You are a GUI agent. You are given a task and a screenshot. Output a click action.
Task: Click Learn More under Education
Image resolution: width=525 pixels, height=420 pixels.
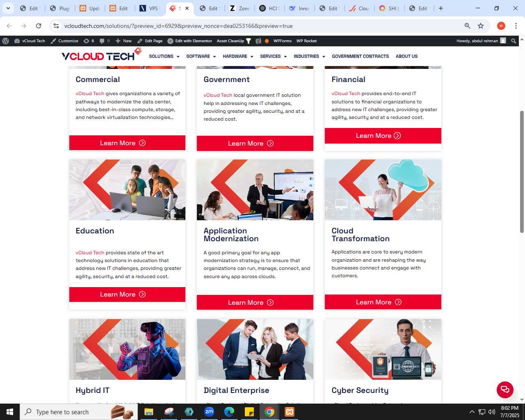(x=127, y=294)
